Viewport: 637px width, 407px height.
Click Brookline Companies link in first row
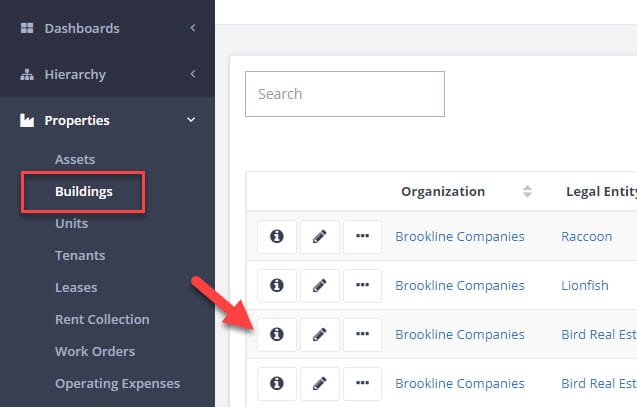tap(459, 236)
